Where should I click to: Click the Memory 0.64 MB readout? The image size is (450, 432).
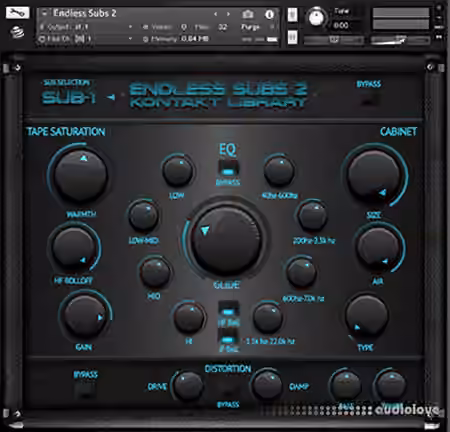coord(194,39)
